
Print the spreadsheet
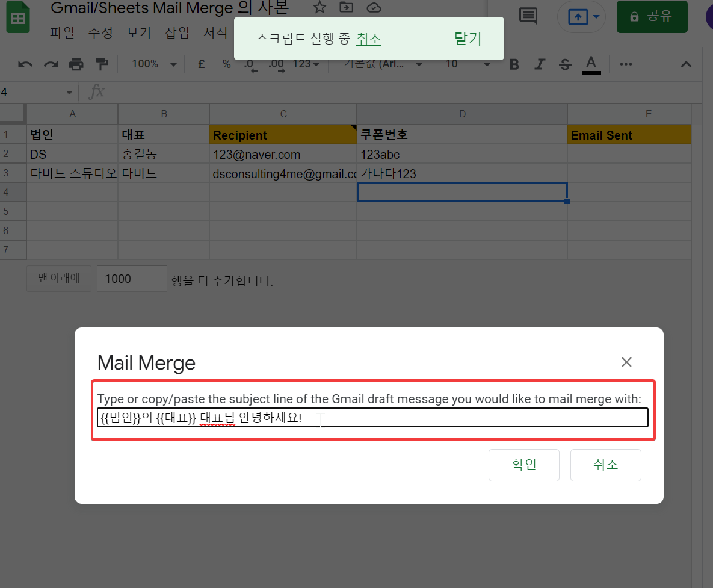[x=76, y=64]
